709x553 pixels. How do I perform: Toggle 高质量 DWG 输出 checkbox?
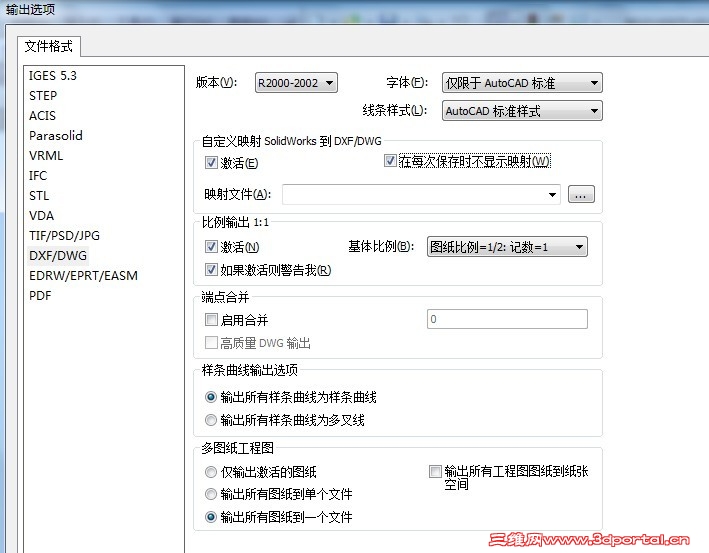[211, 342]
